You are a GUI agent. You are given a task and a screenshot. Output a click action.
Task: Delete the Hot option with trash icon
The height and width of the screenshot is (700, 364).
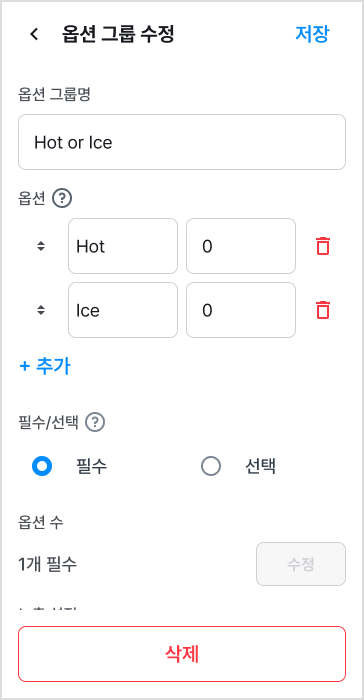[323, 246]
